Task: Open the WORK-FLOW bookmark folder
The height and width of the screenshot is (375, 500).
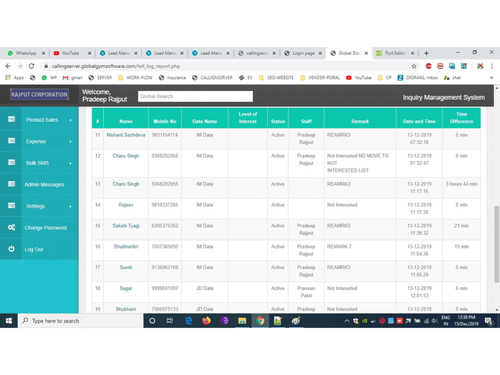Action: click(135, 78)
